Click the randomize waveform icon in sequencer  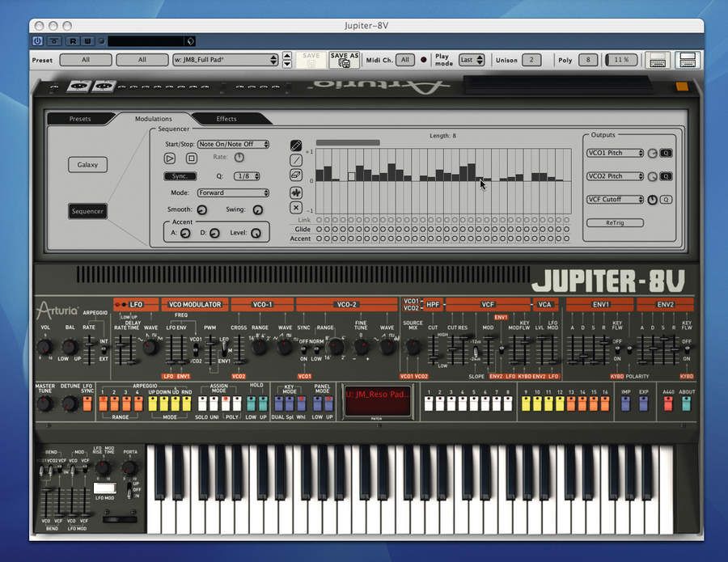point(296,192)
